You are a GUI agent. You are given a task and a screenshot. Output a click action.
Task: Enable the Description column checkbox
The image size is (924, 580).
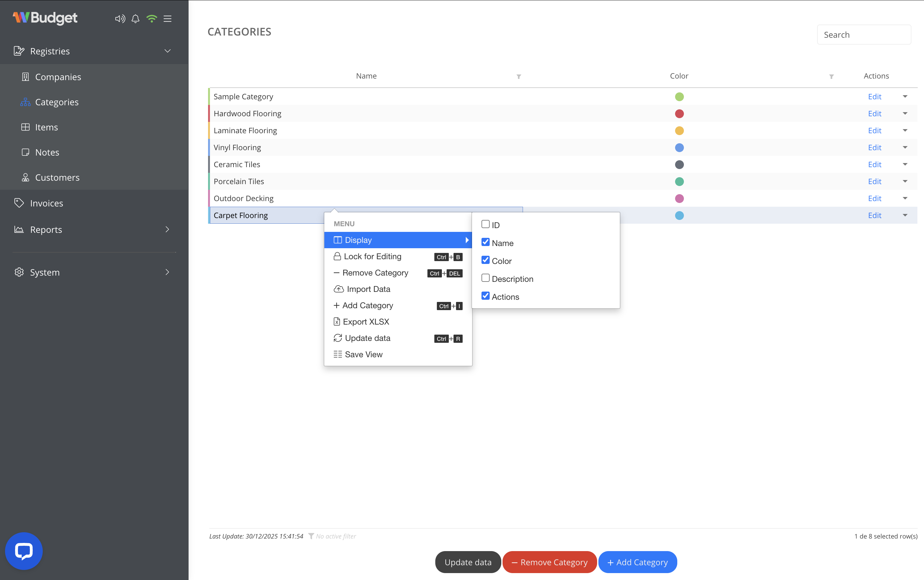485,278
